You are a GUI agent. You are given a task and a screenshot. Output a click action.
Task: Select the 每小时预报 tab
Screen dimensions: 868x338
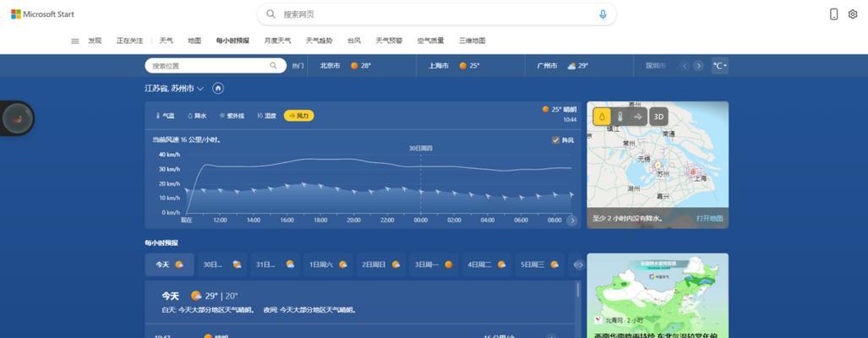tap(232, 41)
